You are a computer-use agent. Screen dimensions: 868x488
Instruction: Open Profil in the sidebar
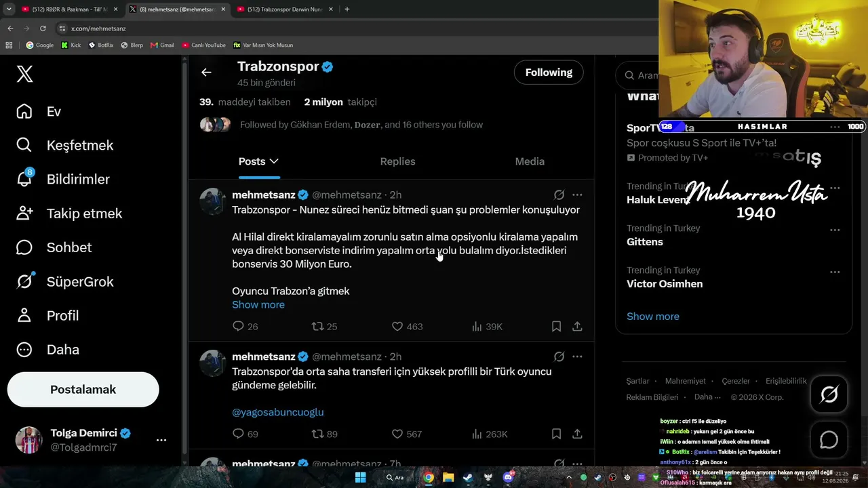[47, 315]
